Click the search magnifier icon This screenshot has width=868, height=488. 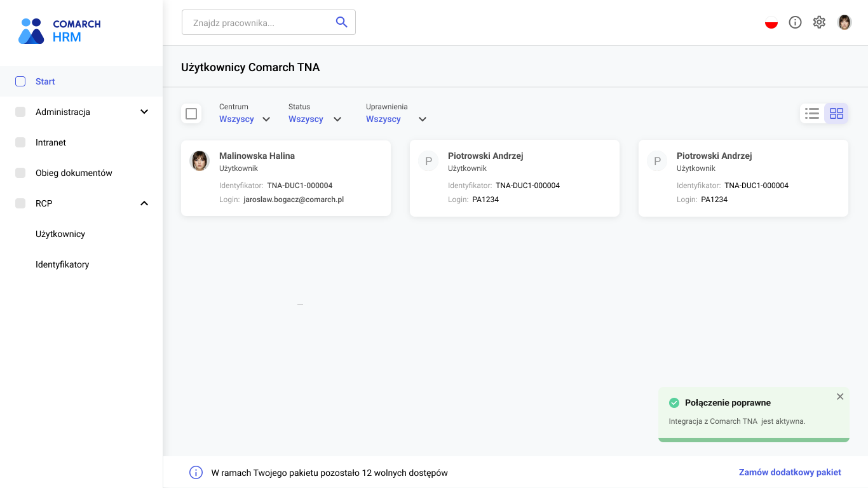click(x=341, y=22)
